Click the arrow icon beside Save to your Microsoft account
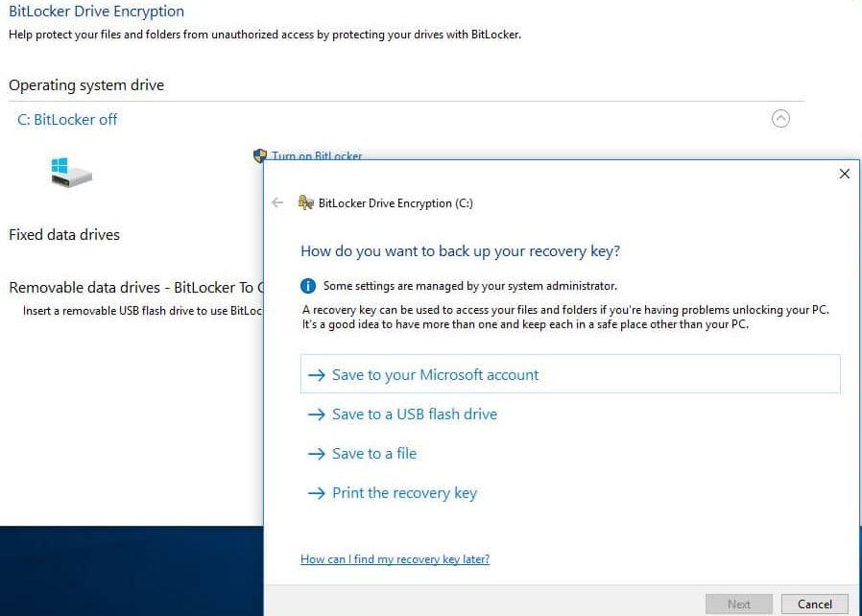The image size is (862, 616). 317,374
